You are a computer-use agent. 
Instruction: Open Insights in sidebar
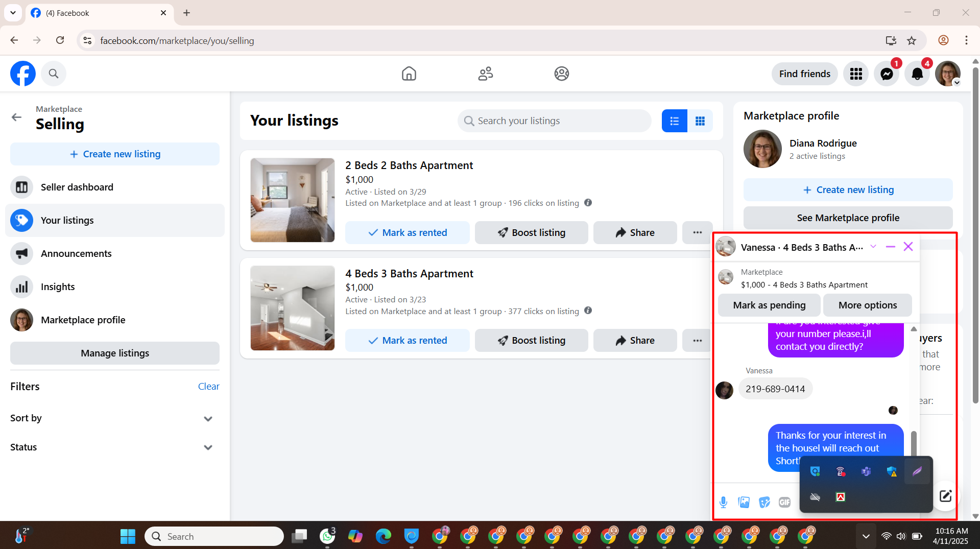[x=115, y=287]
